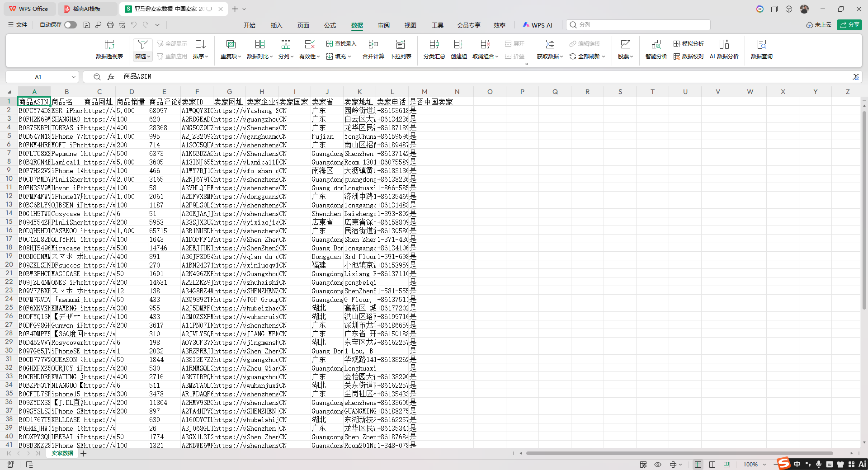
Task: Open the 查找录入 lookup entry tool
Action: coord(341,44)
